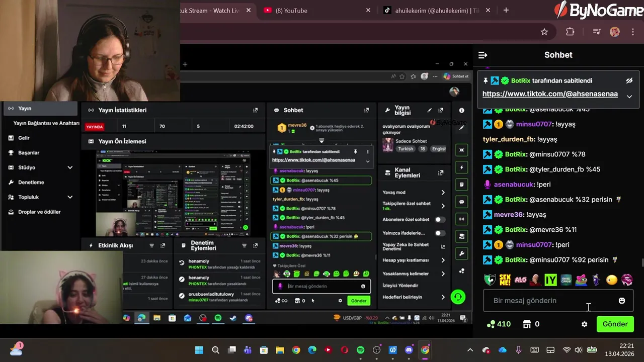The image size is (644, 362).
Task: Open the browser three-dot menu
Action: pos(633,32)
